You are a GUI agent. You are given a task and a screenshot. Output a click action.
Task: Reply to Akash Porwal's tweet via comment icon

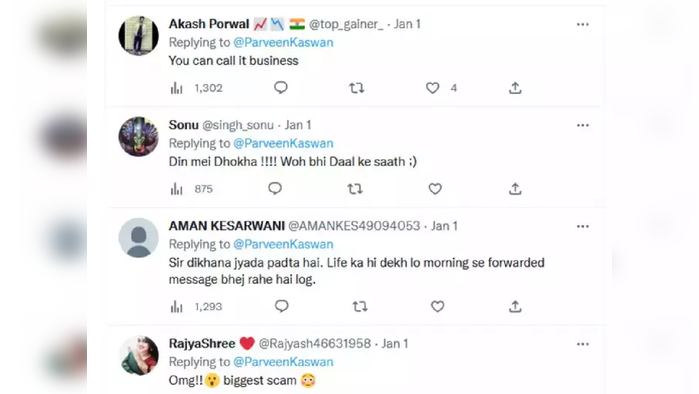(281, 87)
